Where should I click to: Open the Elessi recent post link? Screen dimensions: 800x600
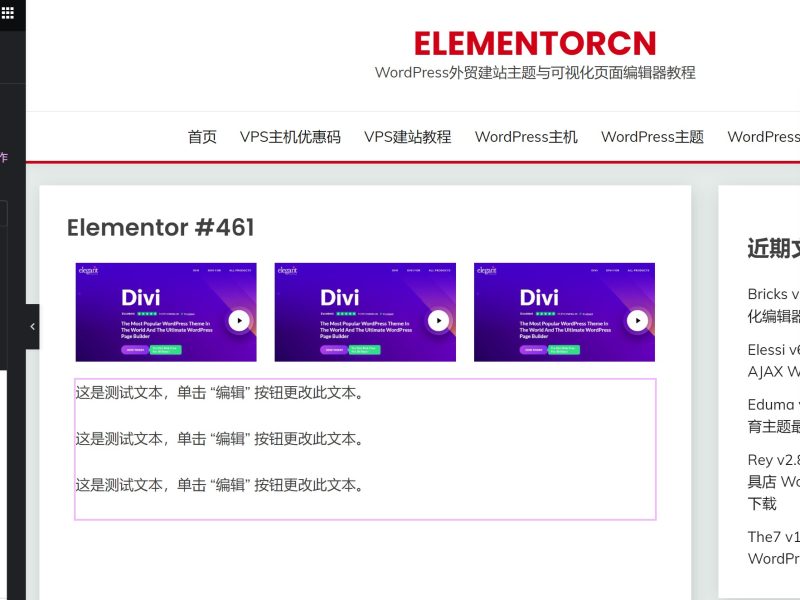coord(773,361)
